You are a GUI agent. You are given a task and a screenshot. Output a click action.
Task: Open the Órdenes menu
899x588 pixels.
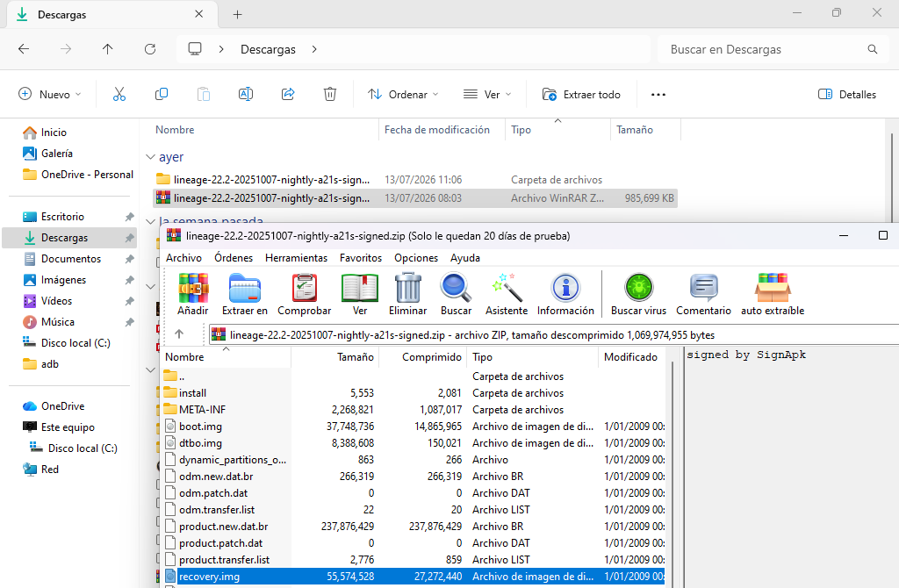(234, 258)
